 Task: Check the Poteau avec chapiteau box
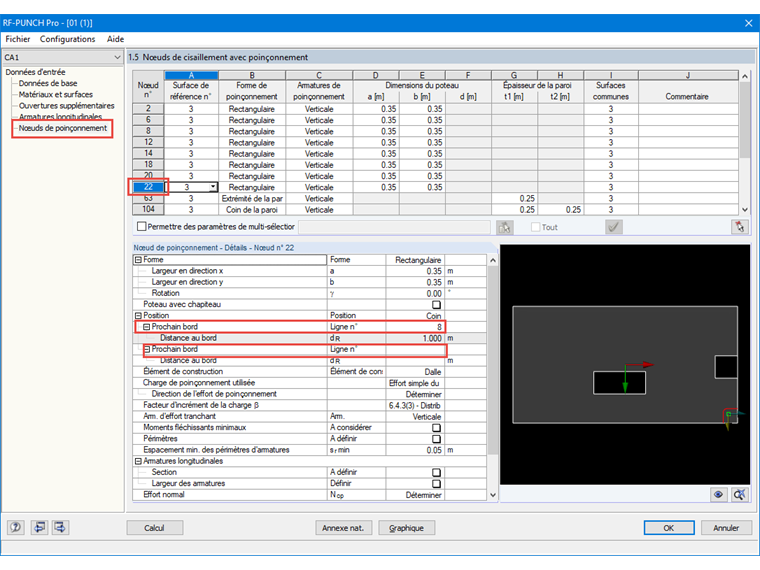click(436, 304)
